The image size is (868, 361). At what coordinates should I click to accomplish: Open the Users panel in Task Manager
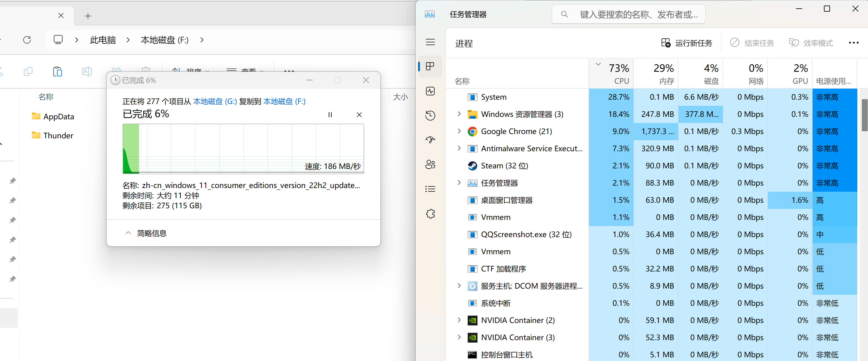pyautogui.click(x=430, y=165)
